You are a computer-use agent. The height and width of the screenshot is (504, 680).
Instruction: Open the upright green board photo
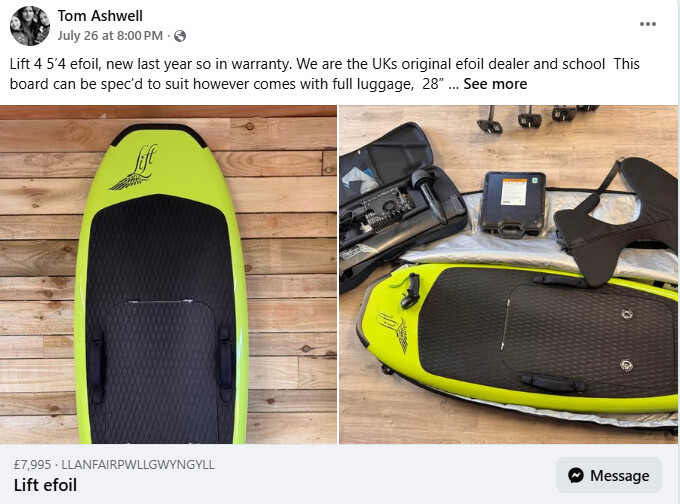[x=168, y=275]
